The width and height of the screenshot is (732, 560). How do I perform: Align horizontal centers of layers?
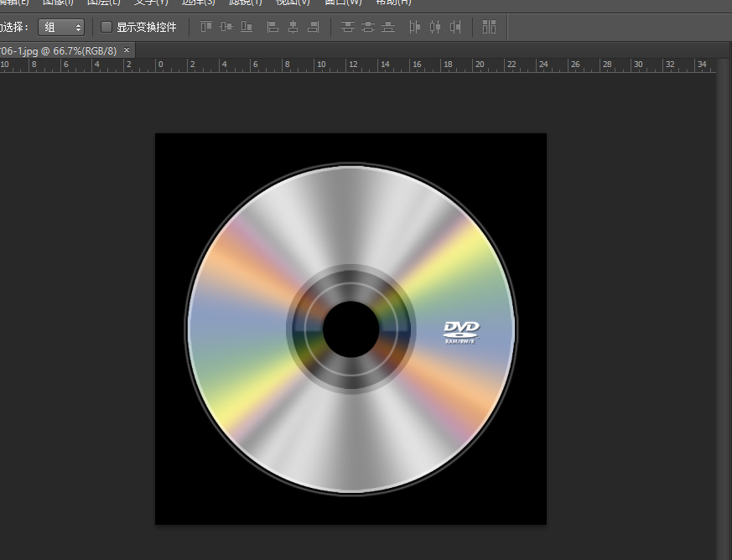coord(293,27)
